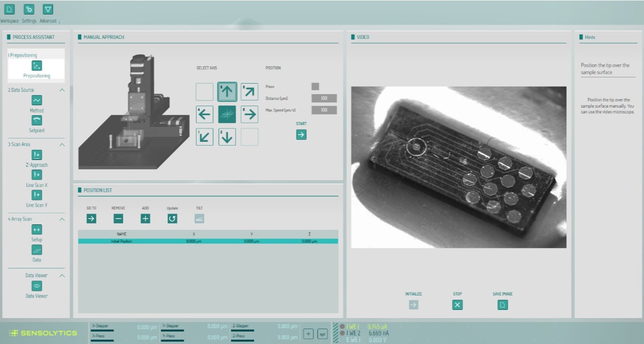Open the Line Scan Y icon

click(x=36, y=195)
